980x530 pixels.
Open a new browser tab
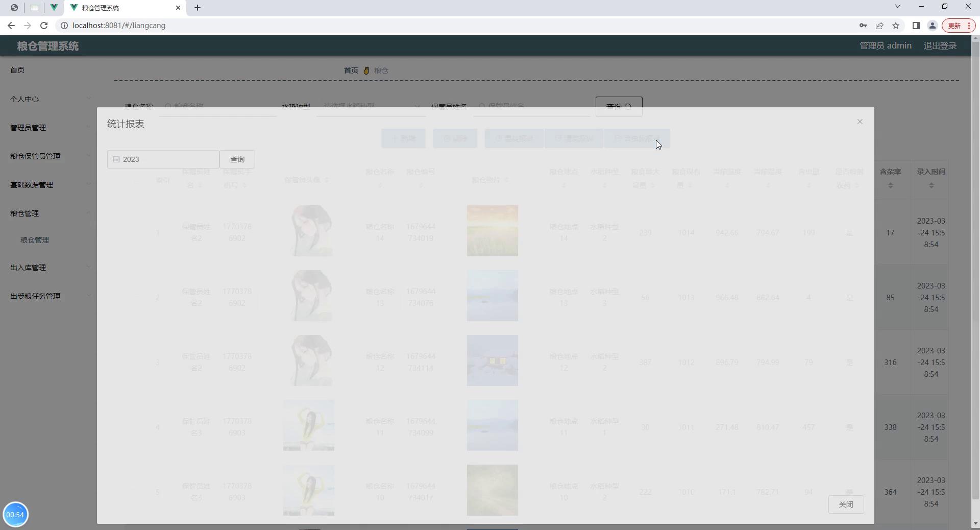[198, 8]
